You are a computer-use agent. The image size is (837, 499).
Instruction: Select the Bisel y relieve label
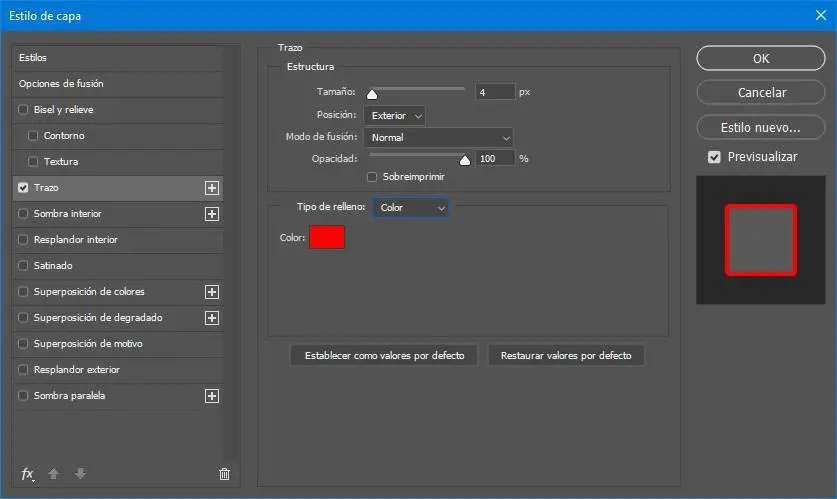[64, 109]
